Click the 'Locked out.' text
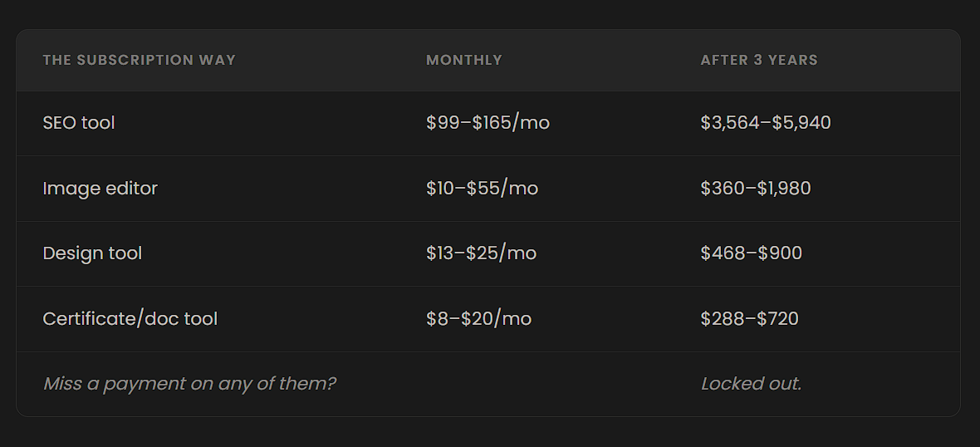Screen dimensions: 980x447 pyautogui.click(x=752, y=383)
